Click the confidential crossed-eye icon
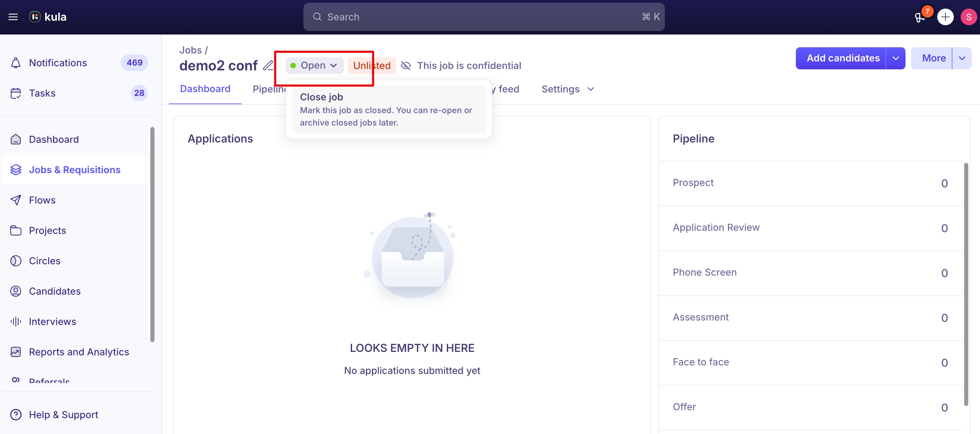The image size is (980, 434). 406,66
